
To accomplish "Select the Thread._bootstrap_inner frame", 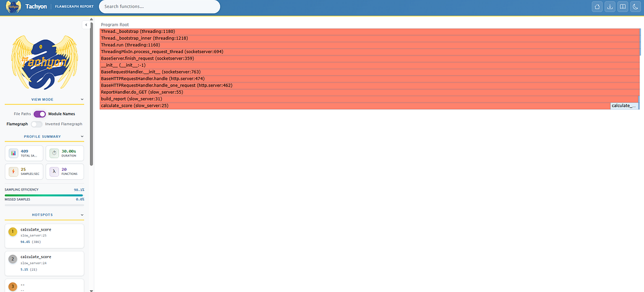I will tap(370, 38).
